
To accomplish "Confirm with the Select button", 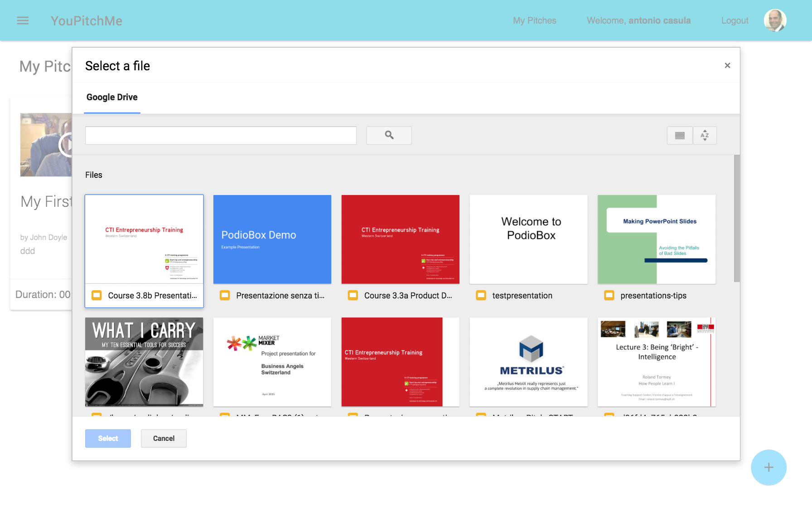I will (108, 438).
